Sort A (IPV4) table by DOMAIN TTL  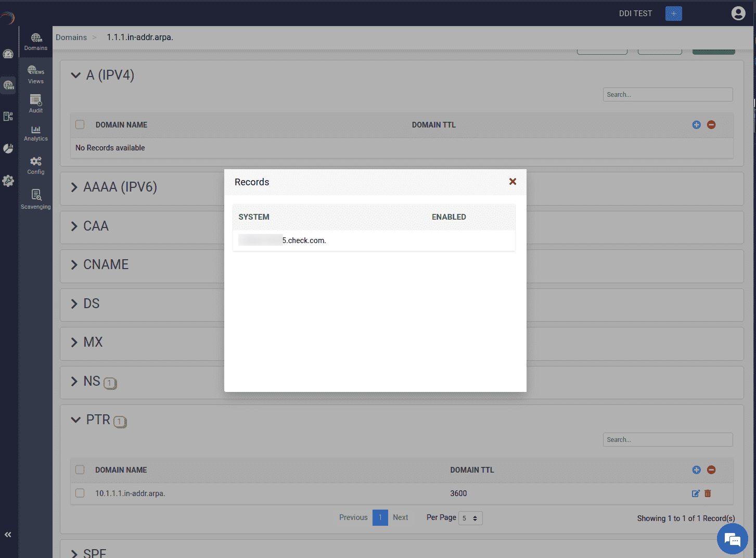tap(434, 125)
